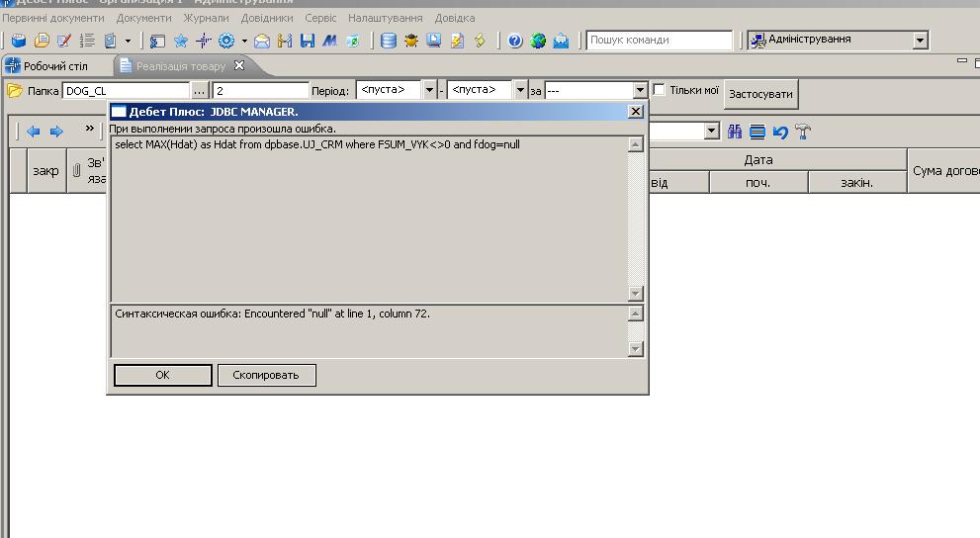Open the Довідники menu

coord(267,18)
